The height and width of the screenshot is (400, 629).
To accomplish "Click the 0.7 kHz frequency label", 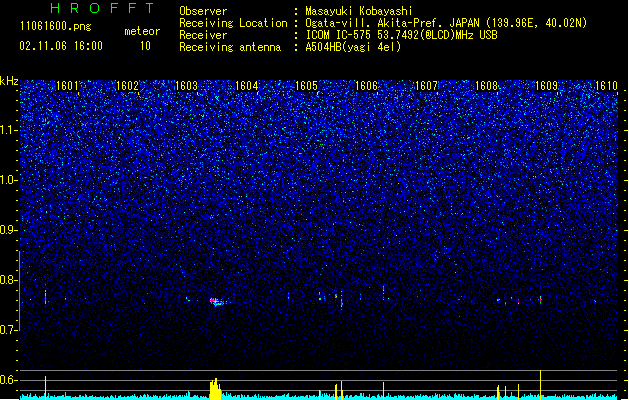I will pos(9,330).
